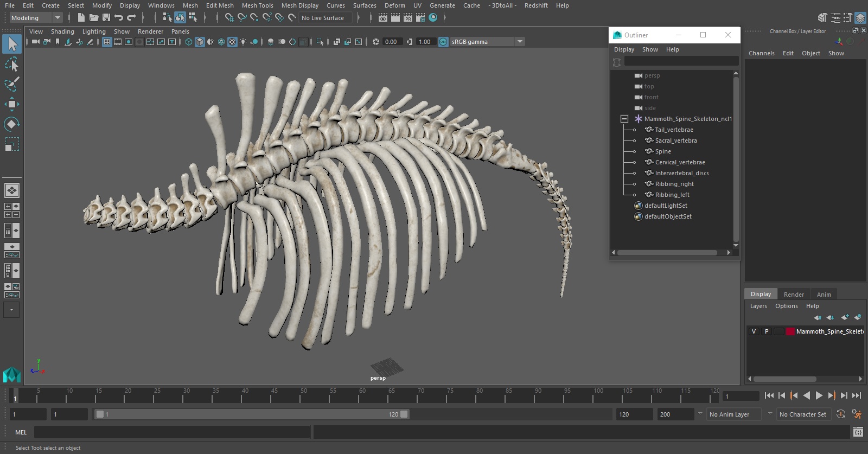Open the Deform menu

pos(395,5)
